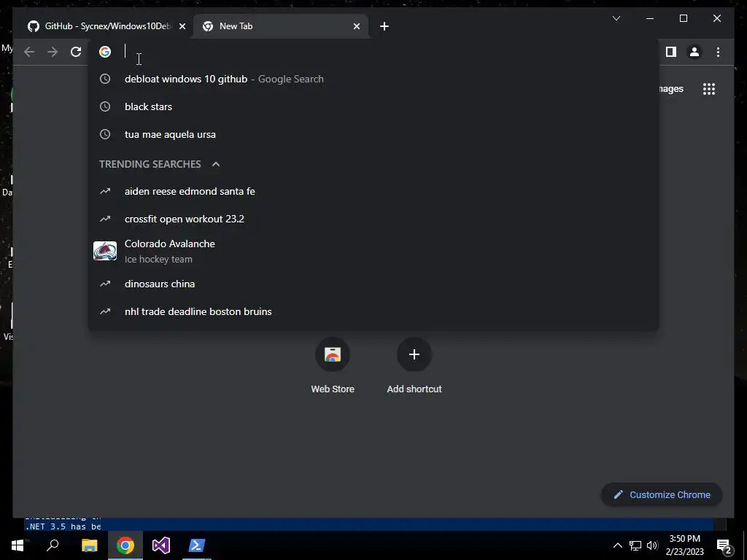Screen dimensions: 747x560
Task: Select suggestion debloat windows 10 github
Action: point(373,79)
